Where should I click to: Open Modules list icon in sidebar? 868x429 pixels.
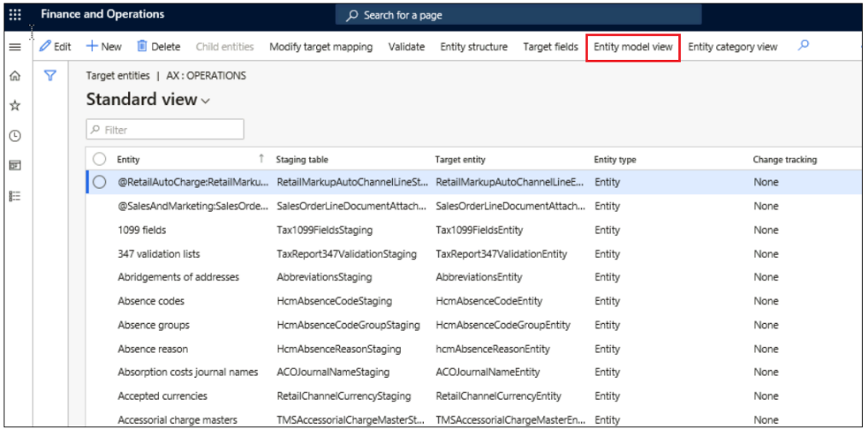[15, 196]
